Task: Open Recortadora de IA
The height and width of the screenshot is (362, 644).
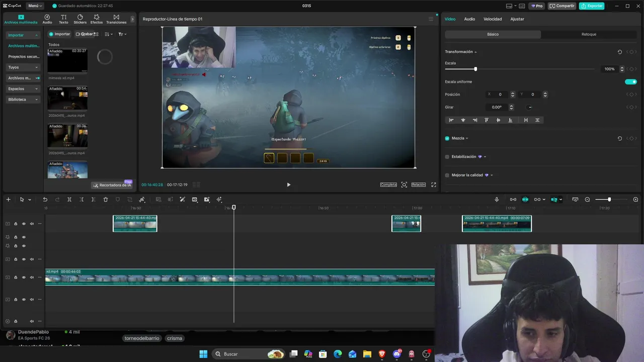Action: [112, 185]
